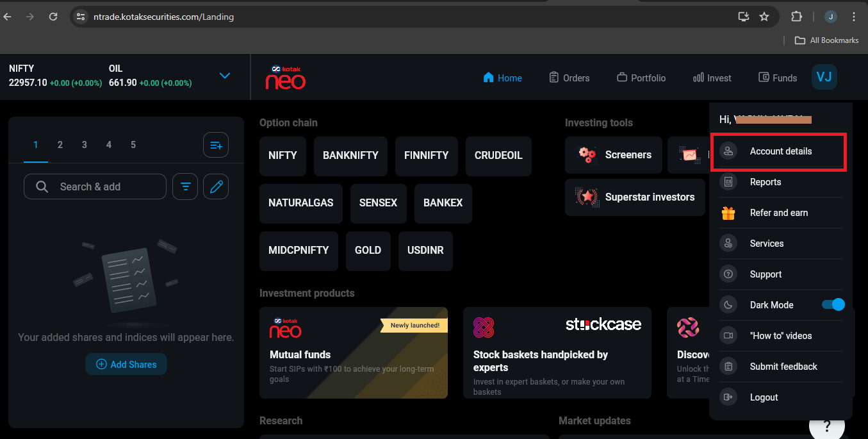The image size is (868, 439).
Task: Expand the NIFTY index ticker chevron
Action: point(225,76)
